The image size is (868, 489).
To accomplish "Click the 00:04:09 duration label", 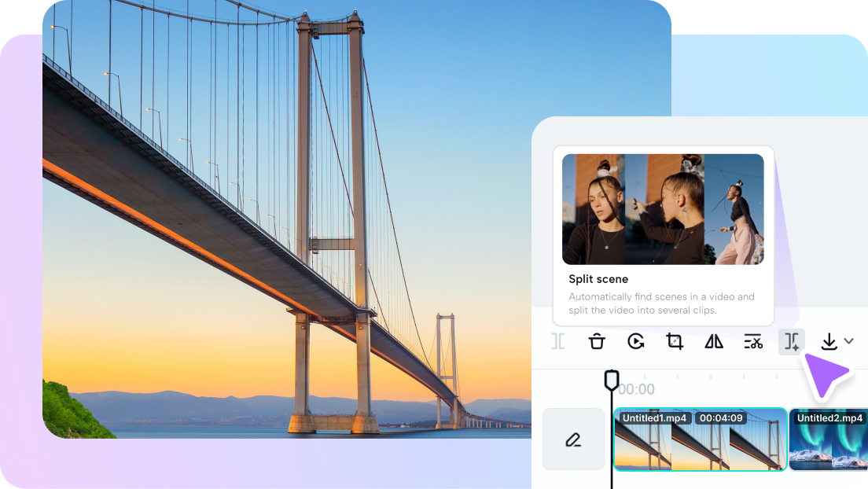I will click(x=721, y=418).
